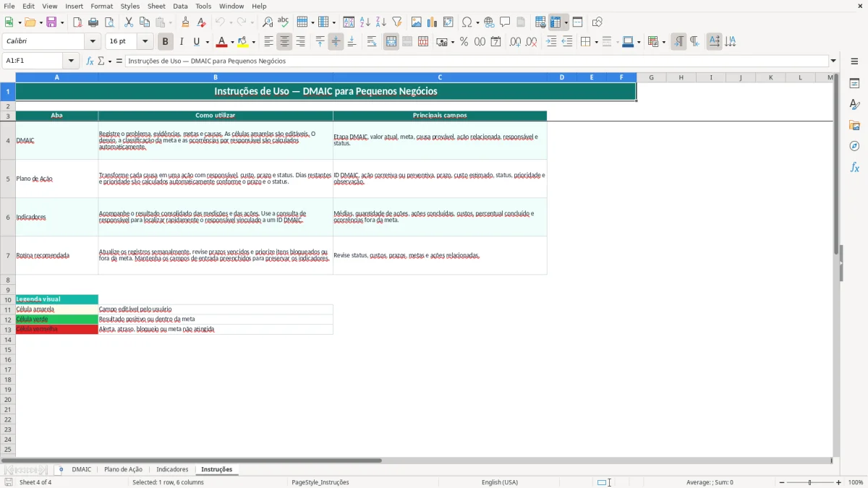Open the Data menu
Viewport: 868px width, 488px height.
tap(180, 6)
